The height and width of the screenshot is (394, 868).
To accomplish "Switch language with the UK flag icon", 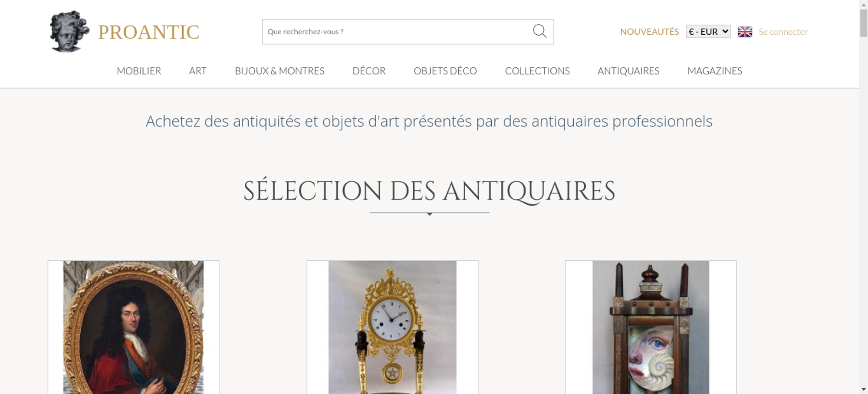I will [x=745, y=32].
